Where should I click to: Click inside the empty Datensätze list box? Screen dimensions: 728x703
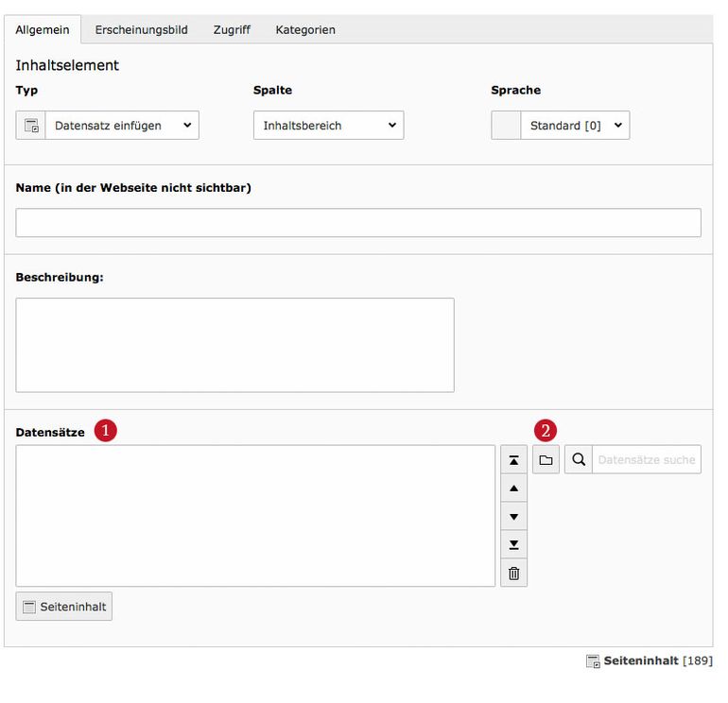click(x=255, y=516)
